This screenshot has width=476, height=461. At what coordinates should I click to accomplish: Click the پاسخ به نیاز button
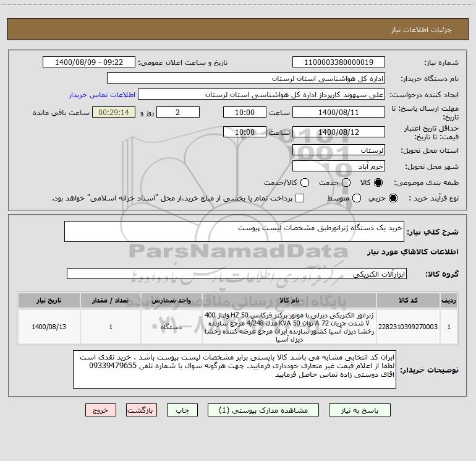coord(359,410)
